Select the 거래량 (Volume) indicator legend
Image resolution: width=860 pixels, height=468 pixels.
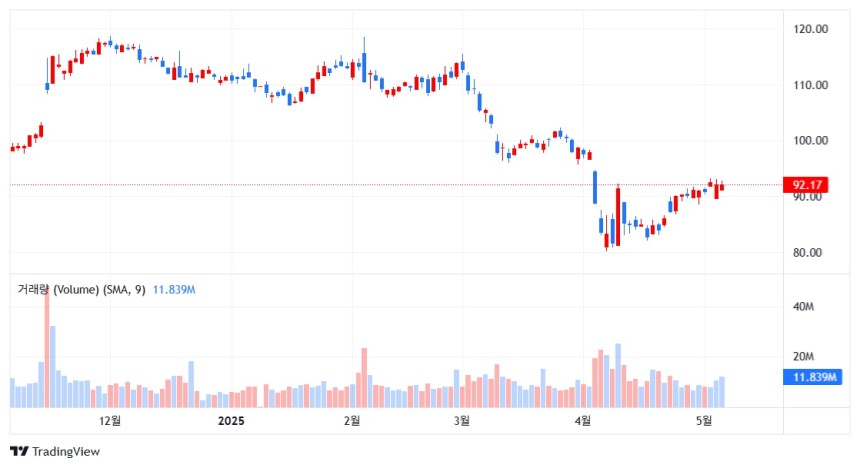click(x=81, y=290)
